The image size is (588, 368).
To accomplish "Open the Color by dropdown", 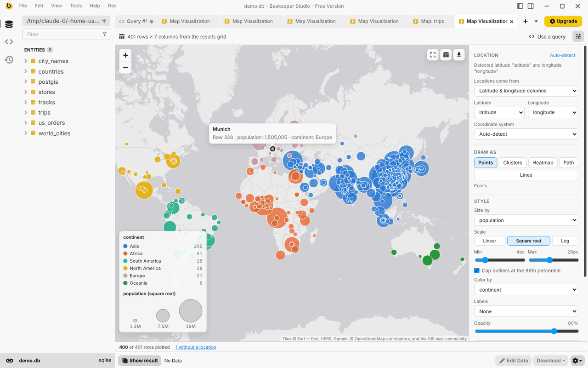I will point(526,290).
